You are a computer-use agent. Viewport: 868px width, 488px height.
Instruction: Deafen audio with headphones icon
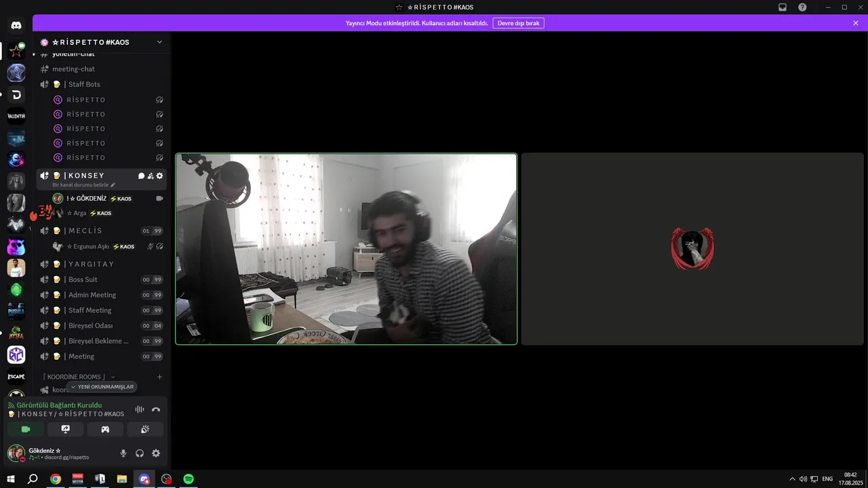(140, 453)
